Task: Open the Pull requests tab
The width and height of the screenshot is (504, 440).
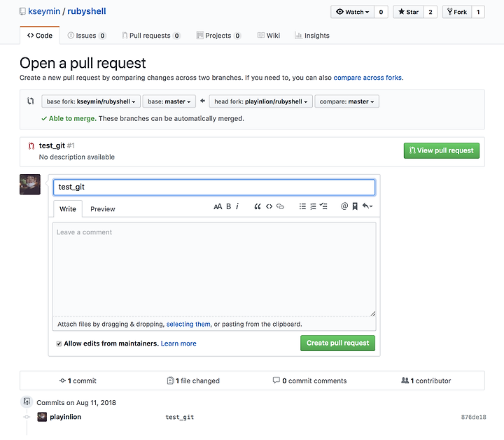Action: pyautogui.click(x=150, y=36)
